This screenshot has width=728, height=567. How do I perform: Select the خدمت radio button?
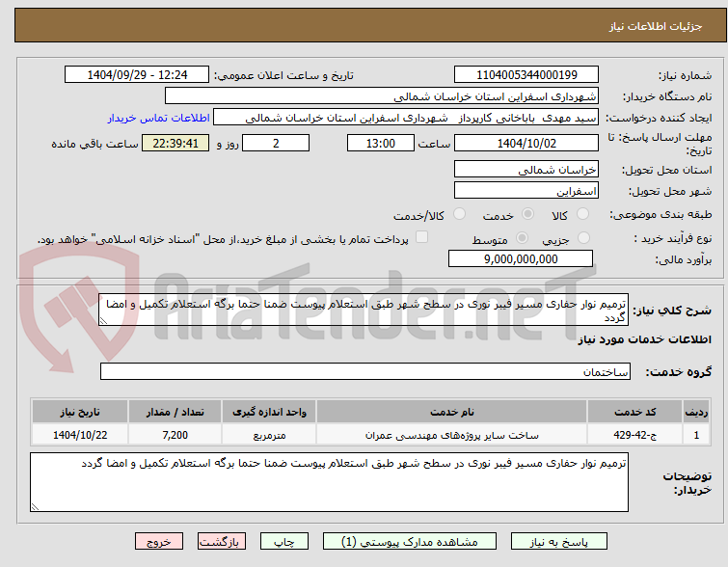(527, 214)
